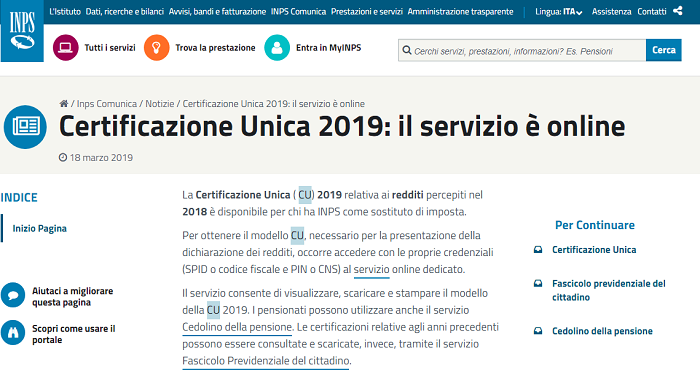700x370 pixels.
Task: Select Inizio Pagina in the index
Action: click(x=39, y=229)
